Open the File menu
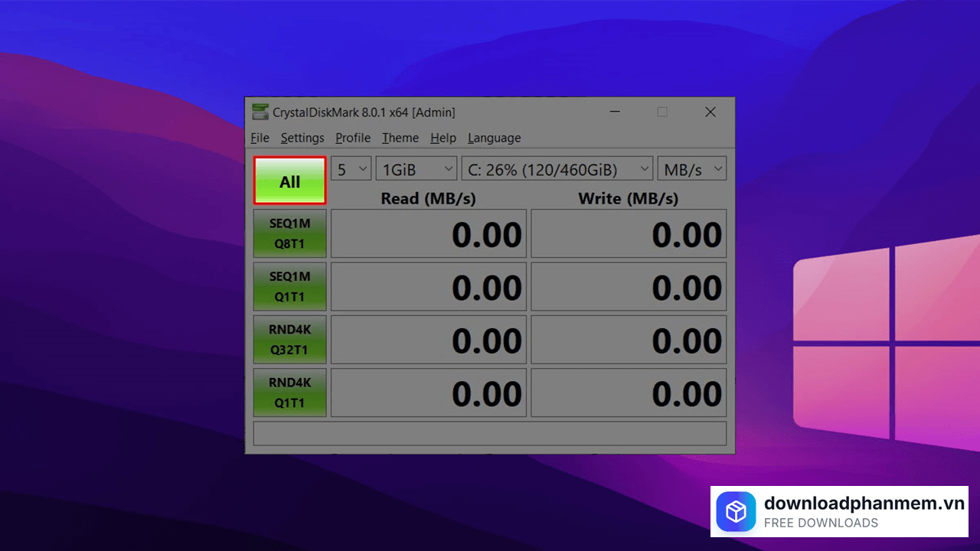 coord(260,138)
